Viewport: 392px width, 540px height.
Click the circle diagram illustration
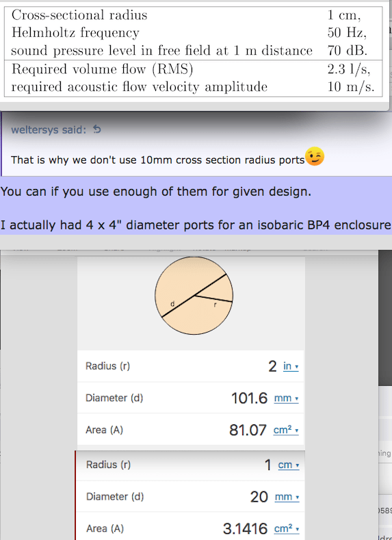[194, 296]
